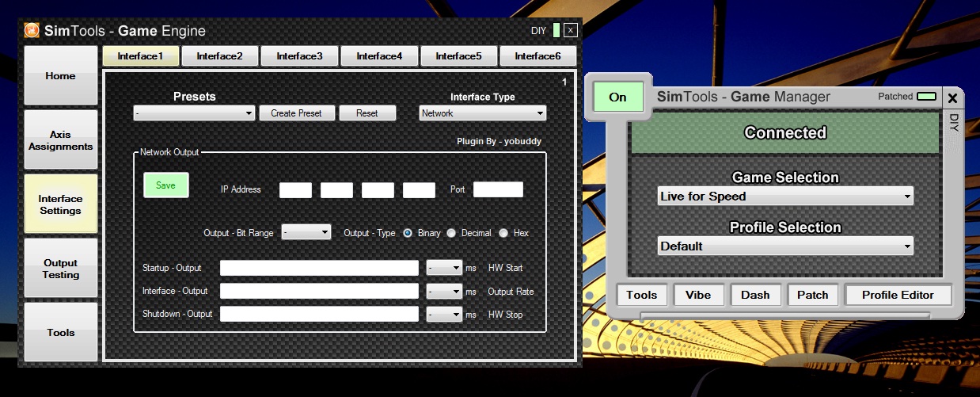Click the Create Preset button
The width and height of the screenshot is (980, 397).
[x=297, y=113]
